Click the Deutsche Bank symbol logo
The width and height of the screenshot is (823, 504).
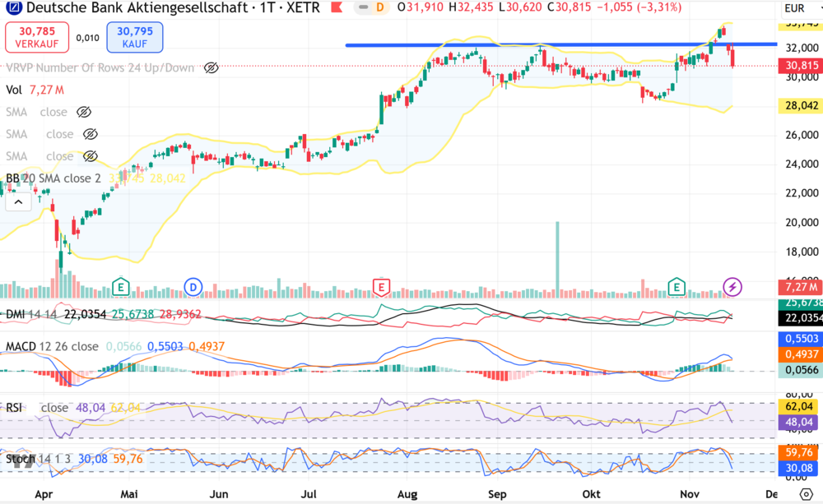(12, 8)
